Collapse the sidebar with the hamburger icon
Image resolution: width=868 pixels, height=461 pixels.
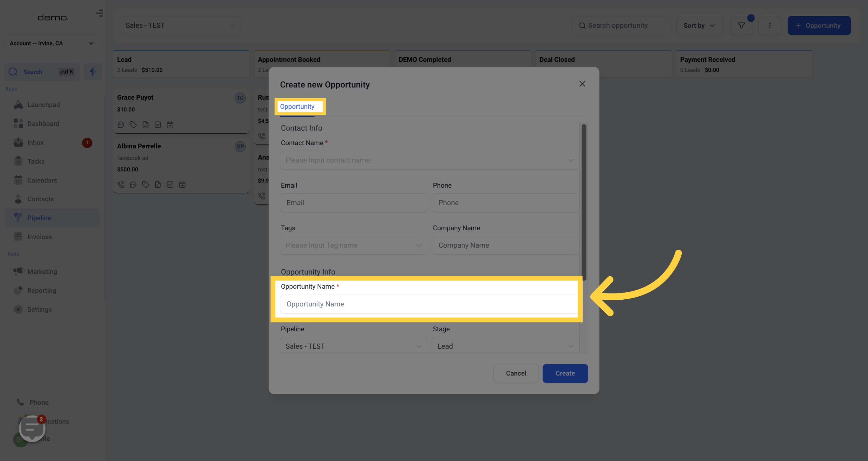[x=100, y=13]
